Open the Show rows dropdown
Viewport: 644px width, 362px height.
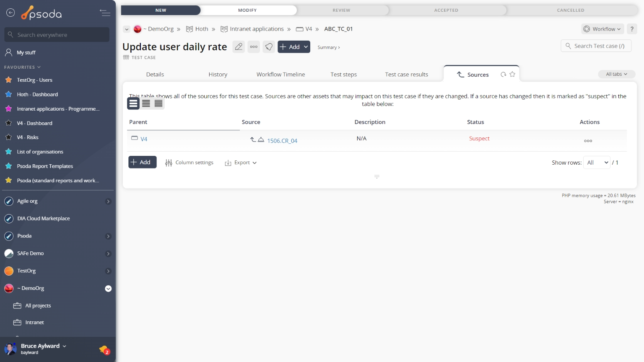point(597,163)
